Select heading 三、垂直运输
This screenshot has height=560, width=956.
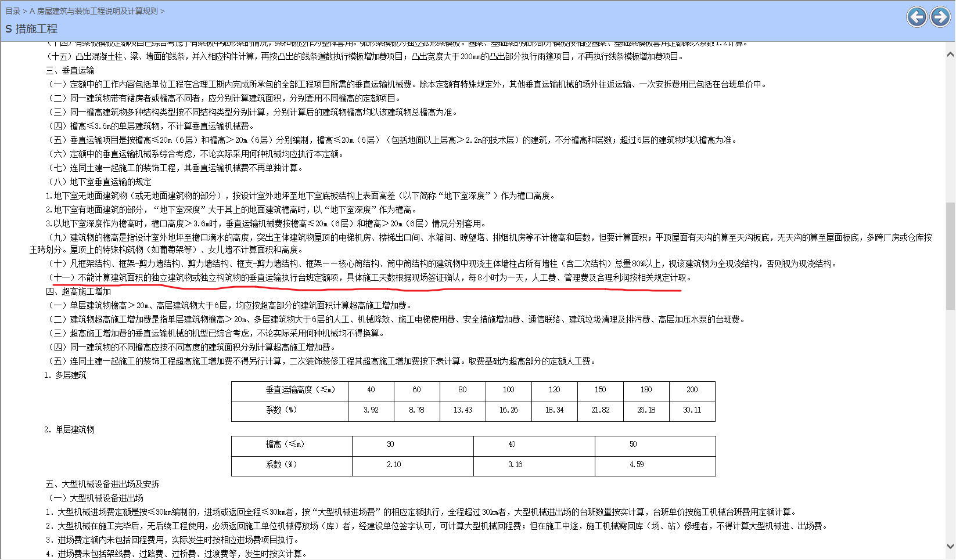tap(70, 70)
